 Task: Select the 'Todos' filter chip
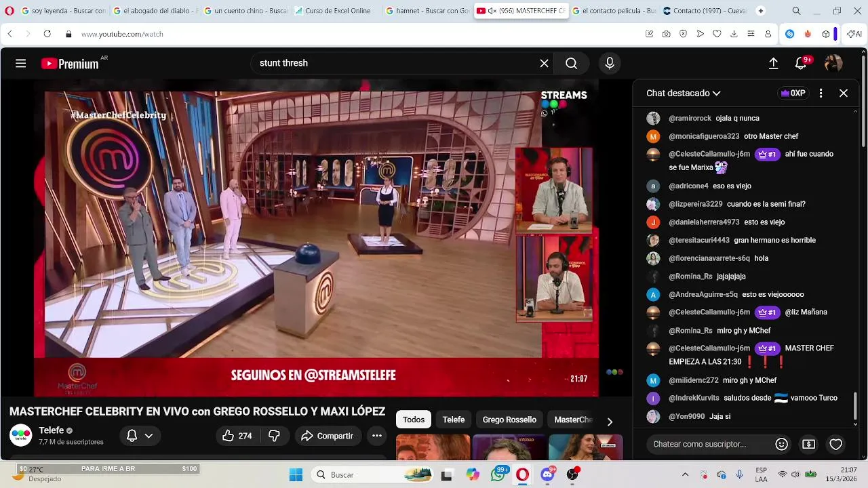[414, 420]
